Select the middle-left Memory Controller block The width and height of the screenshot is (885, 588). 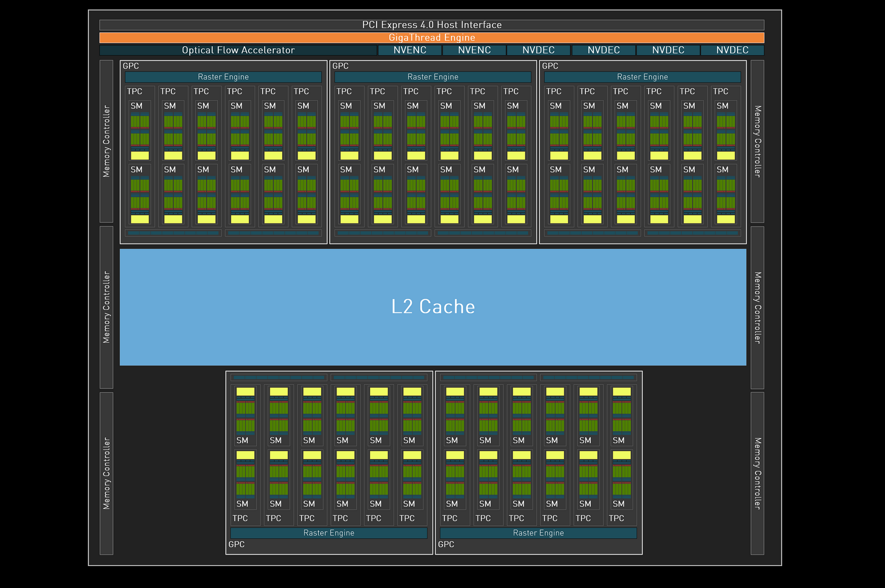pos(106,307)
